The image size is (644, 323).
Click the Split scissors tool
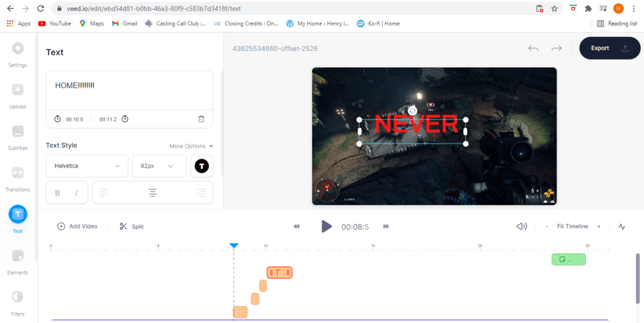click(132, 227)
